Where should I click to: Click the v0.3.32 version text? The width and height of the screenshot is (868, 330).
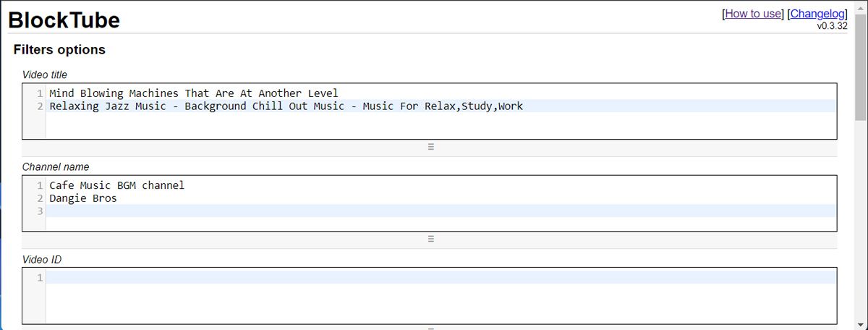coord(832,26)
